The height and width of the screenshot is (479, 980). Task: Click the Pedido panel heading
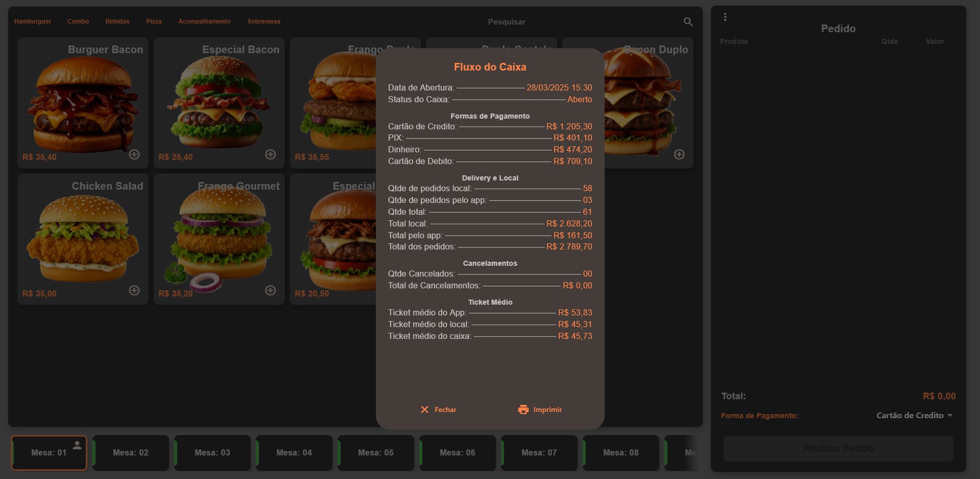point(838,29)
